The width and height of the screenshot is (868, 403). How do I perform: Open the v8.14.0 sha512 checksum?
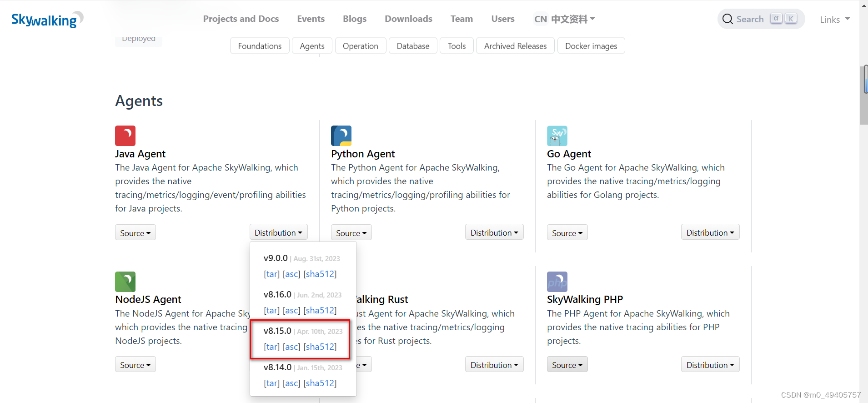(320, 383)
